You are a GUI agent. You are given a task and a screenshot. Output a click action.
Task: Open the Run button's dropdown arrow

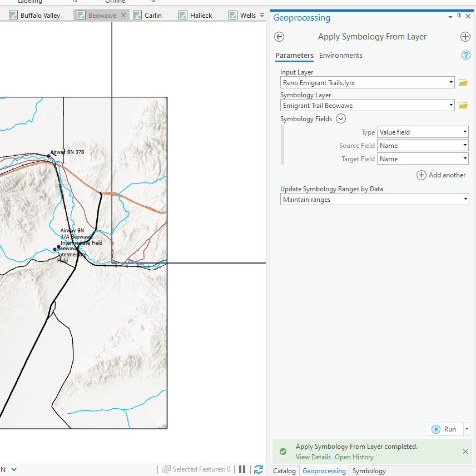pyautogui.click(x=467, y=429)
